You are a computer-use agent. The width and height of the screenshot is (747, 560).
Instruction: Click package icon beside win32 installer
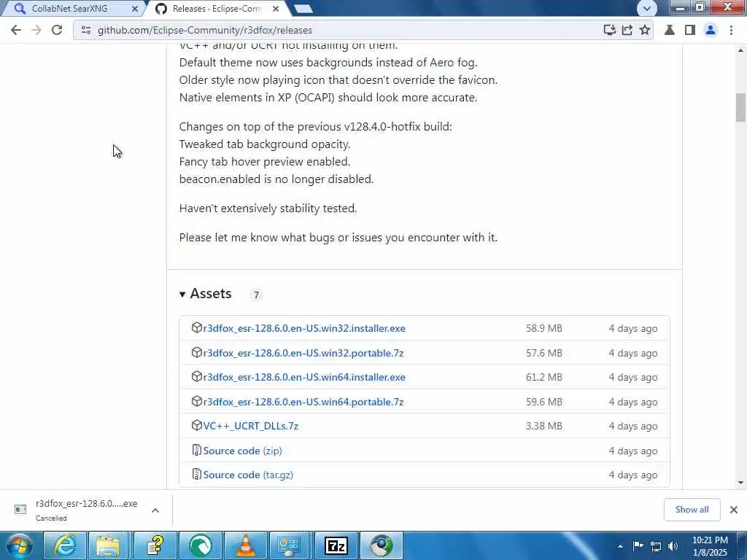(x=197, y=327)
